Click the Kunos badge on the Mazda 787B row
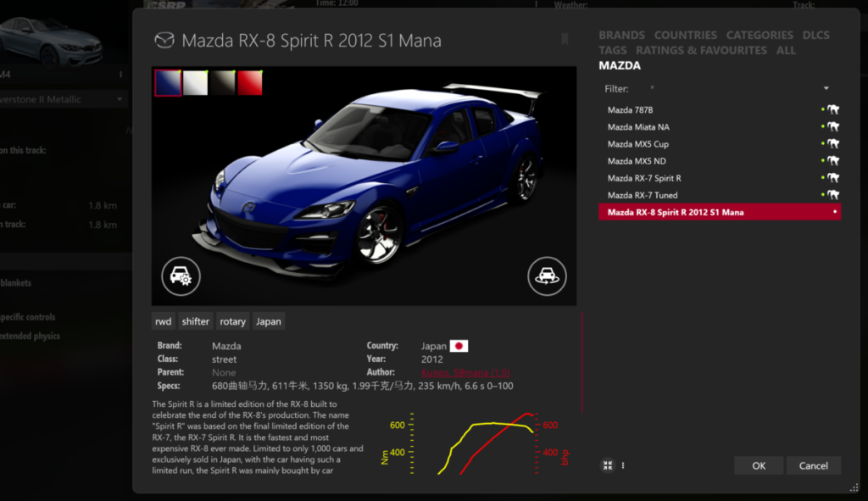The height and width of the screenshot is (501, 868). click(833, 109)
